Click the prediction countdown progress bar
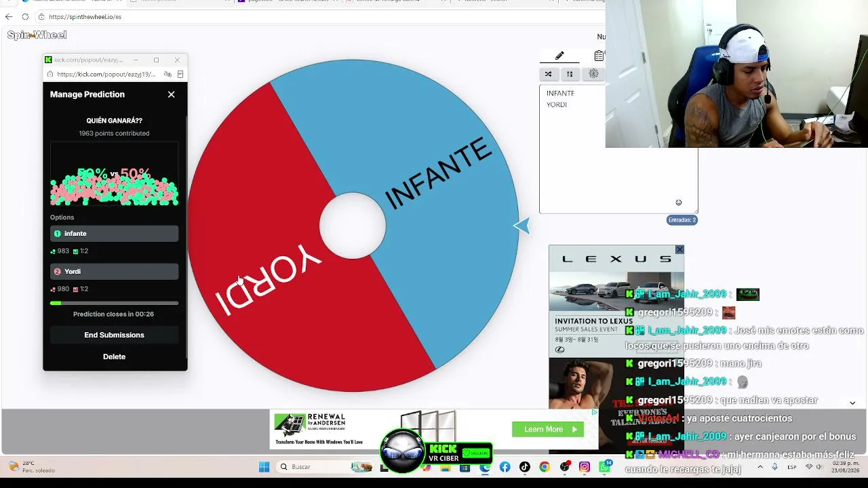 point(114,303)
